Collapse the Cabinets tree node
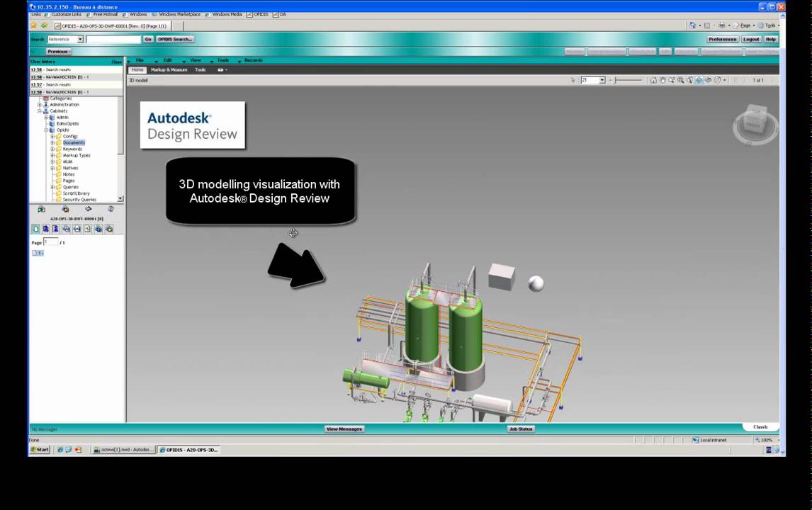 click(40, 110)
